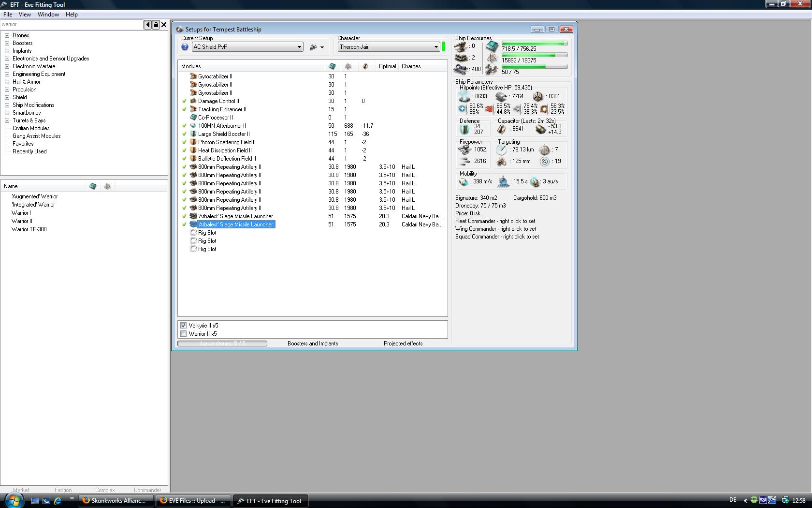Click the turret firepower icon showing 1052

464,150
